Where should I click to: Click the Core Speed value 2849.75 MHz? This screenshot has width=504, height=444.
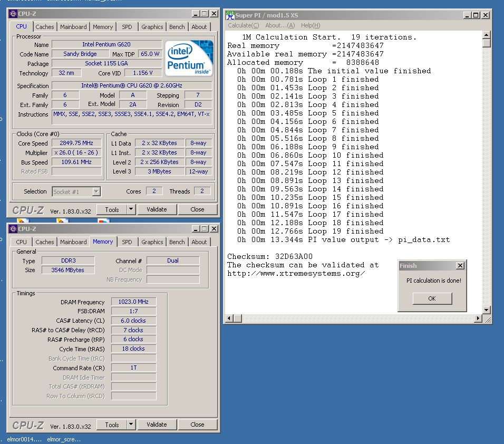coord(76,143)
